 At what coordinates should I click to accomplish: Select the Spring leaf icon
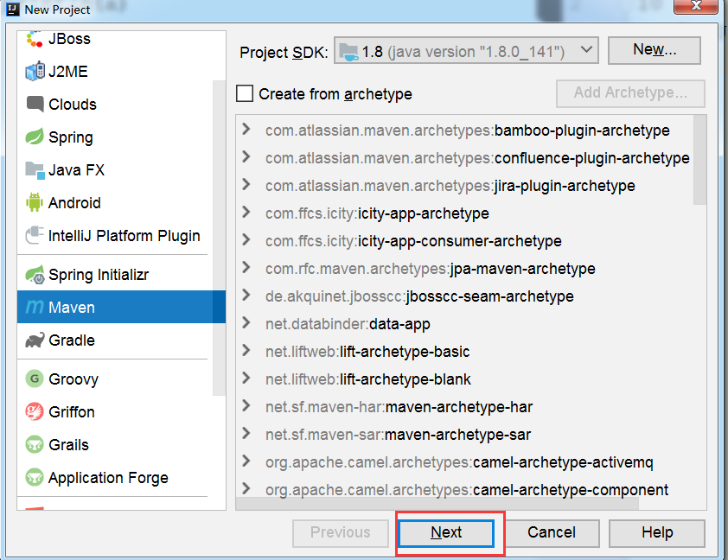point(35,137)
